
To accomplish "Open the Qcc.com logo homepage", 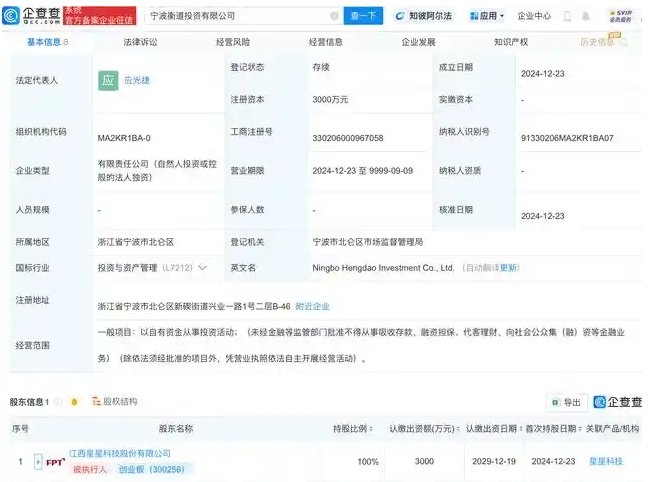I will pyautogui.click(x=32, y=15).
